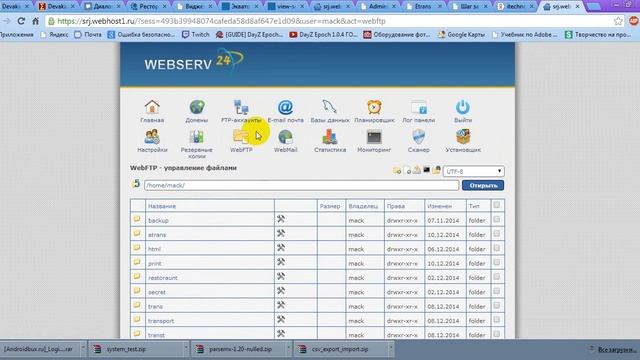Viewport: 640px width, 360px height.
Task: Open system_test.zip from the downloads bar
Action: (127, 349)
